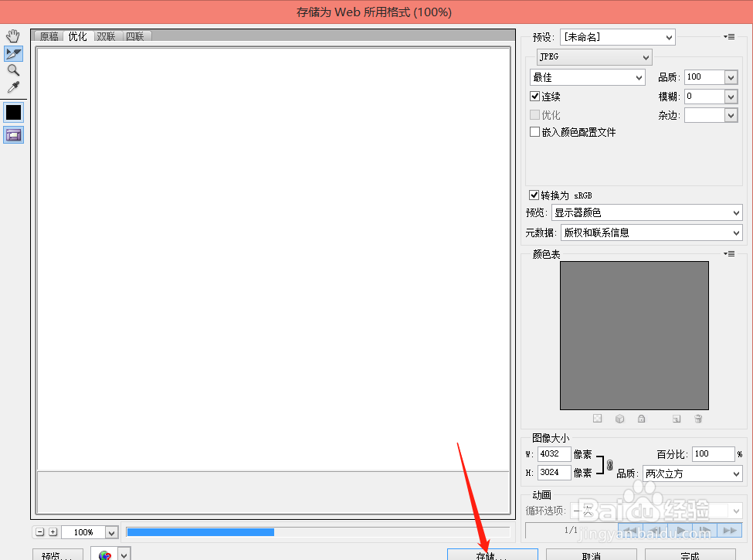
Task: Click the 品质 value field showing 100
Action: (704, 77)
